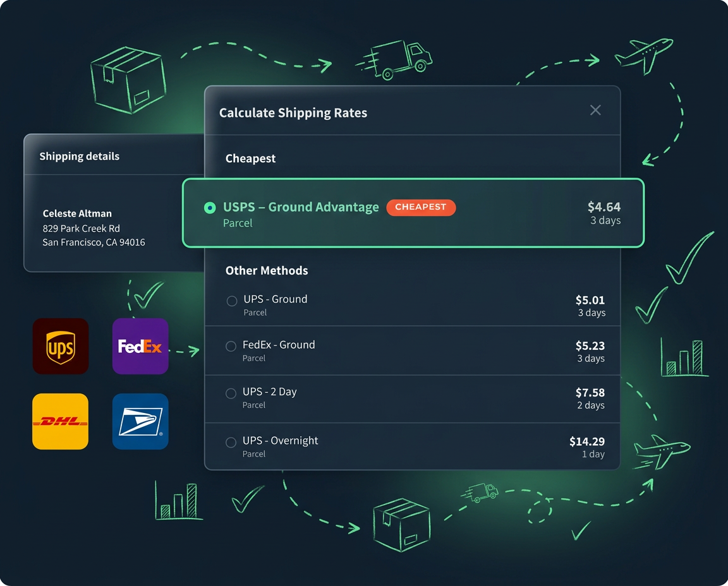Select the UPS - Ground radio button
This screenshot has width=728, height=586.
232,301
